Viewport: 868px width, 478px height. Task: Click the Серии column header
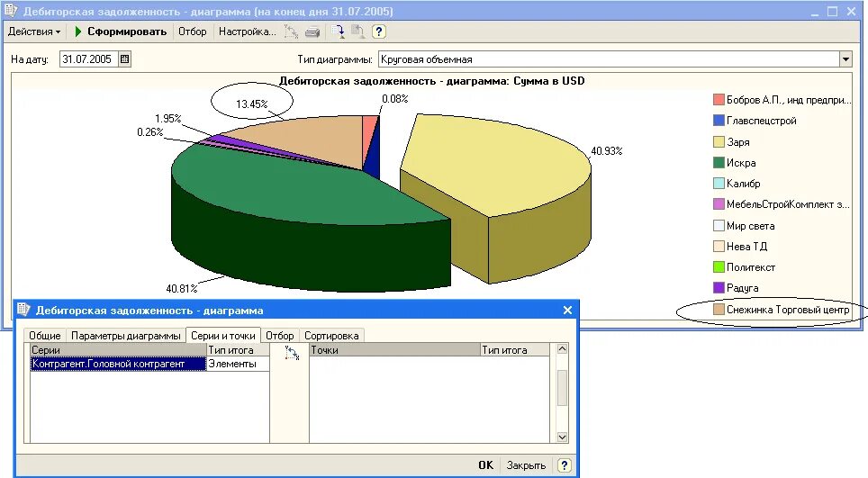coord(117,349)
